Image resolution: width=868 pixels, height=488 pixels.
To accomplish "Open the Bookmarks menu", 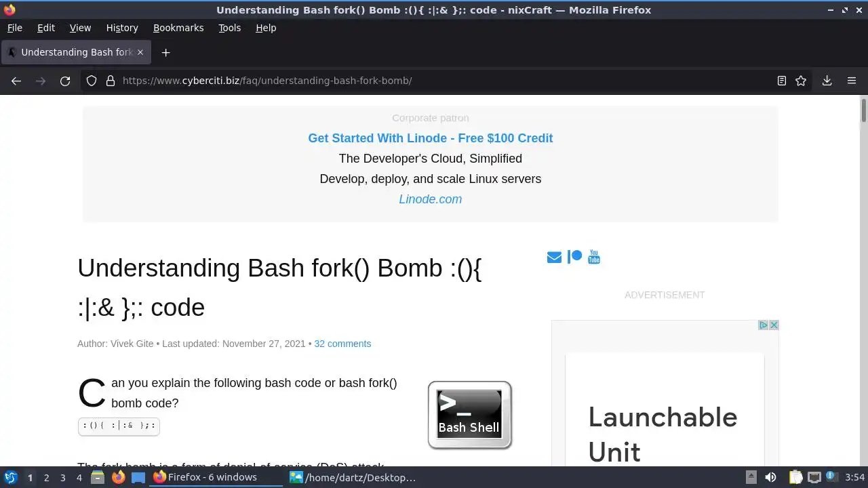I will click(x=178, y=28).
